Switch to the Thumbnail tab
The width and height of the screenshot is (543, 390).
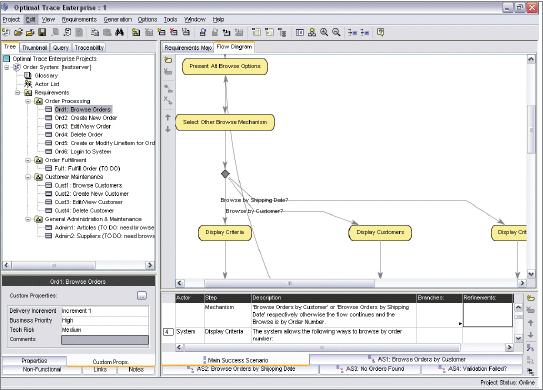coord(35,48)
